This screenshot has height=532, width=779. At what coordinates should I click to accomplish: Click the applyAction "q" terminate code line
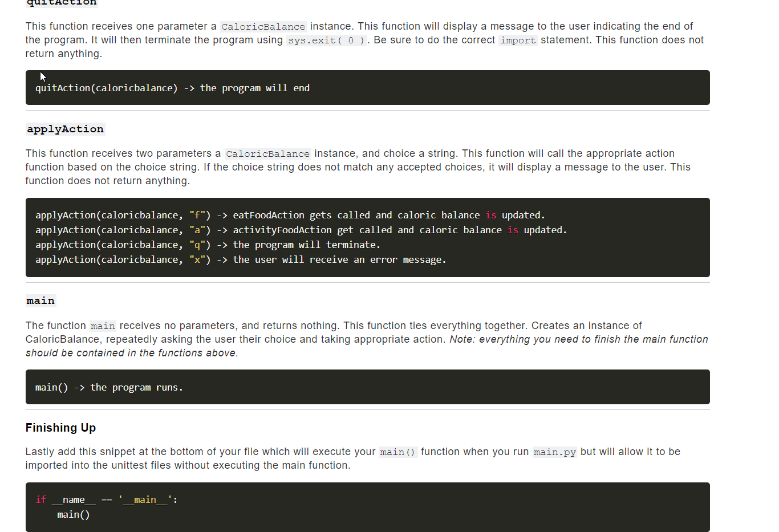208,245
